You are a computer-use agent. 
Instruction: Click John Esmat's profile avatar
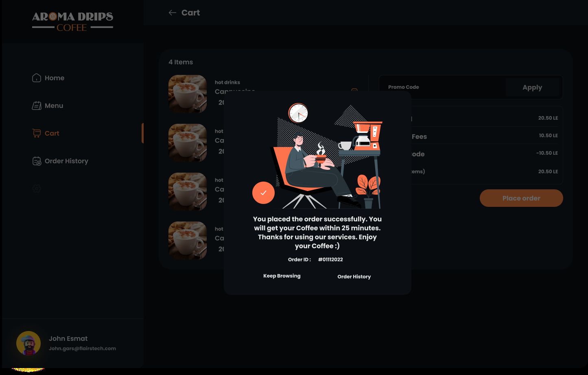click(x=28, y=343)
